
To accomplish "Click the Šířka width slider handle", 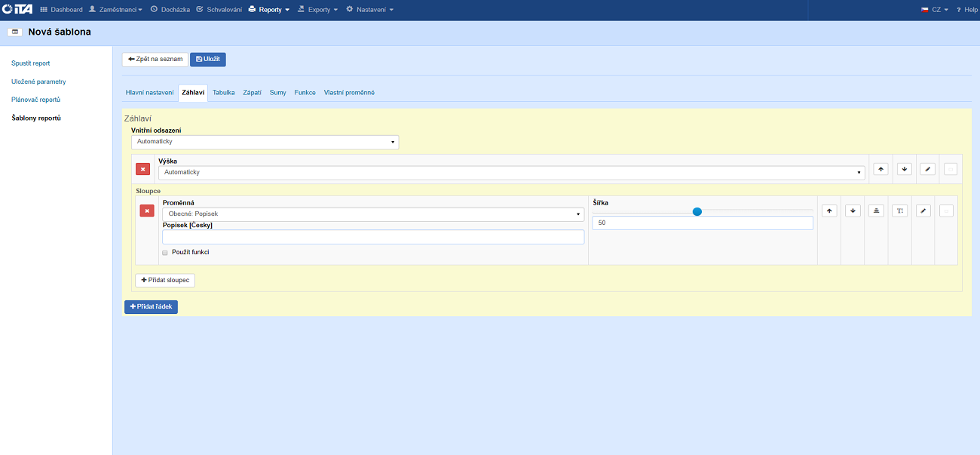I will (697, 212).
